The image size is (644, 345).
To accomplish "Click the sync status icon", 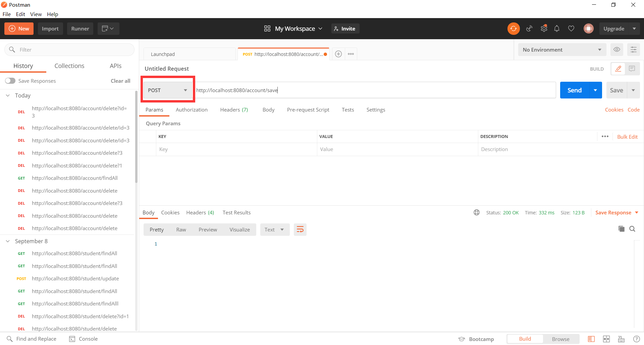I will pyautogui.click(x=514, y=28).
